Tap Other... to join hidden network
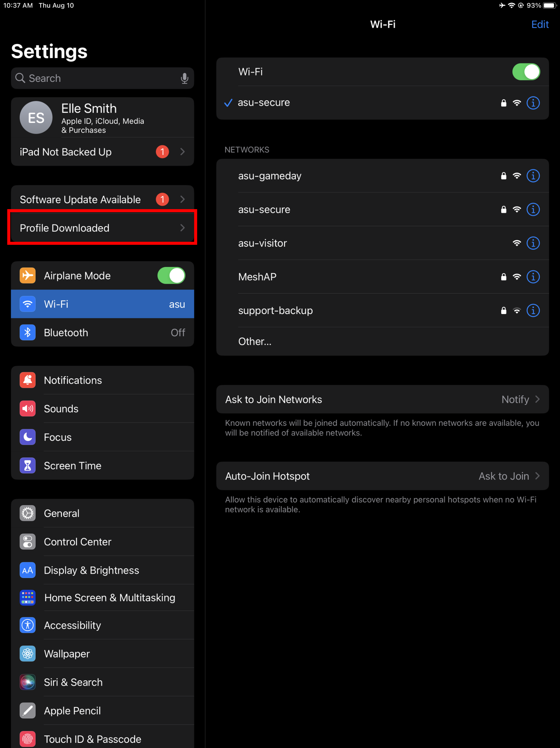The height and width of the screenshot is (748, 560). coord(383,342)
